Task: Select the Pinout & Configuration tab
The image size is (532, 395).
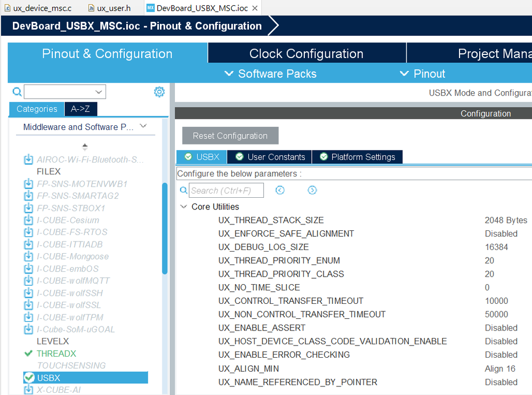Action: pyautogui.click(x=107, y=53)
